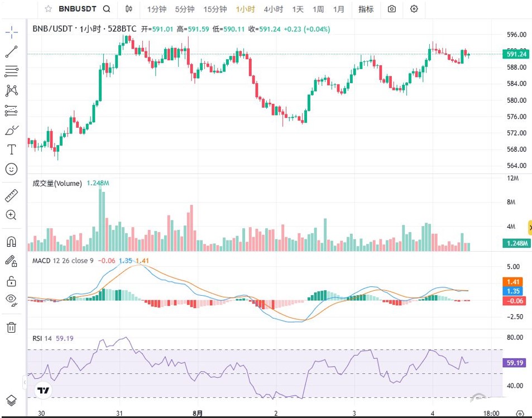Expand the right side panel arrow
This screenshot has width=532, height=418.
tap(530, 228)
